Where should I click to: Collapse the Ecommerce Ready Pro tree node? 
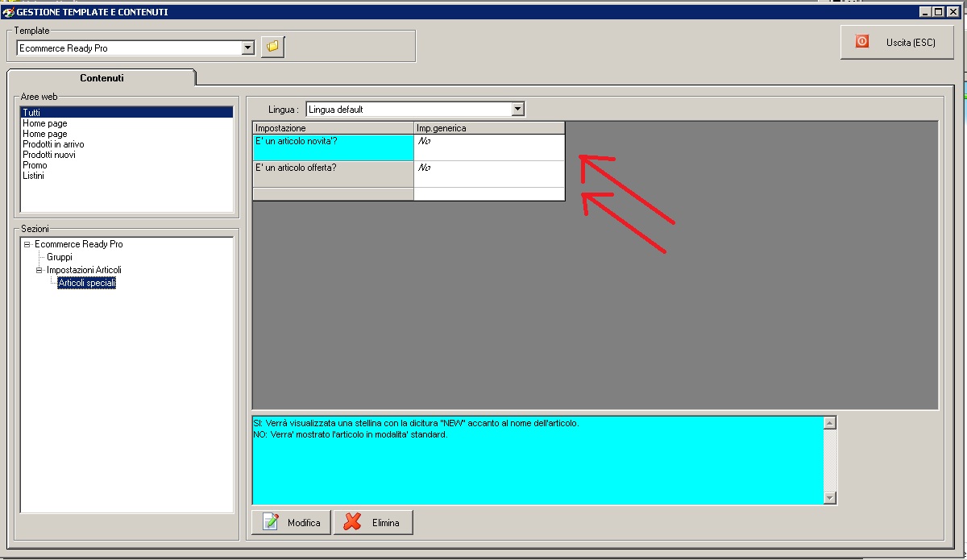pos(27,244)
